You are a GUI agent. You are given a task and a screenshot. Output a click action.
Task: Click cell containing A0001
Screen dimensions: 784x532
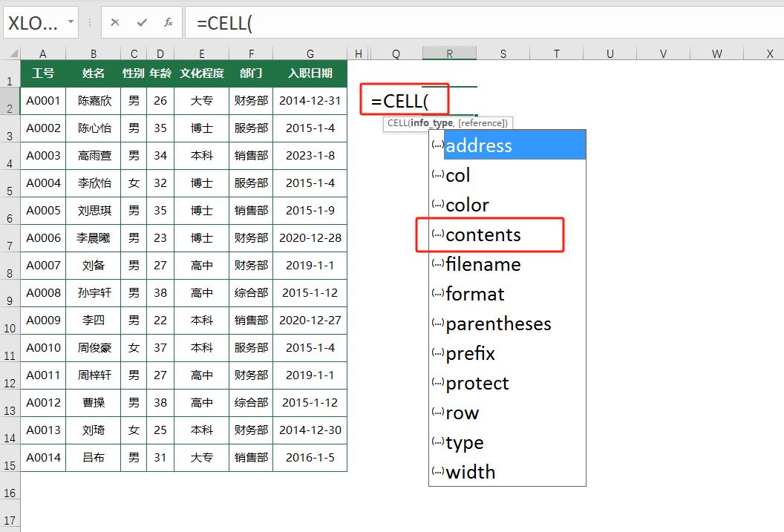43,101
